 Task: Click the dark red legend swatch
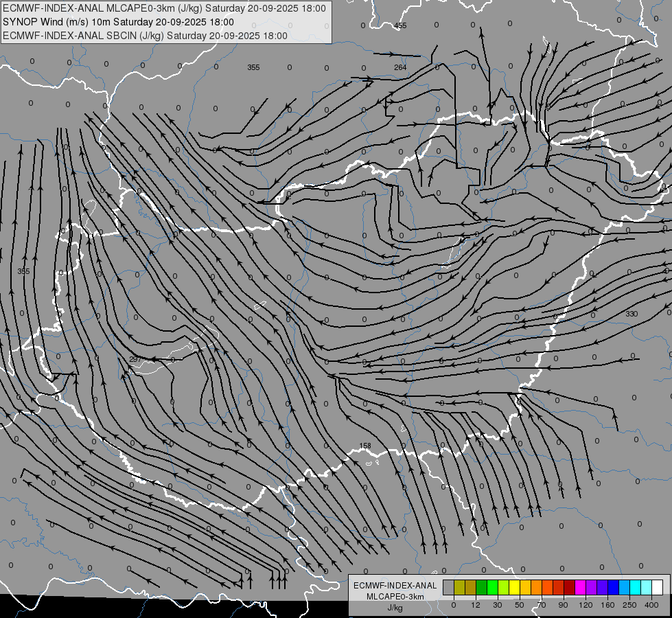(570, 587)
